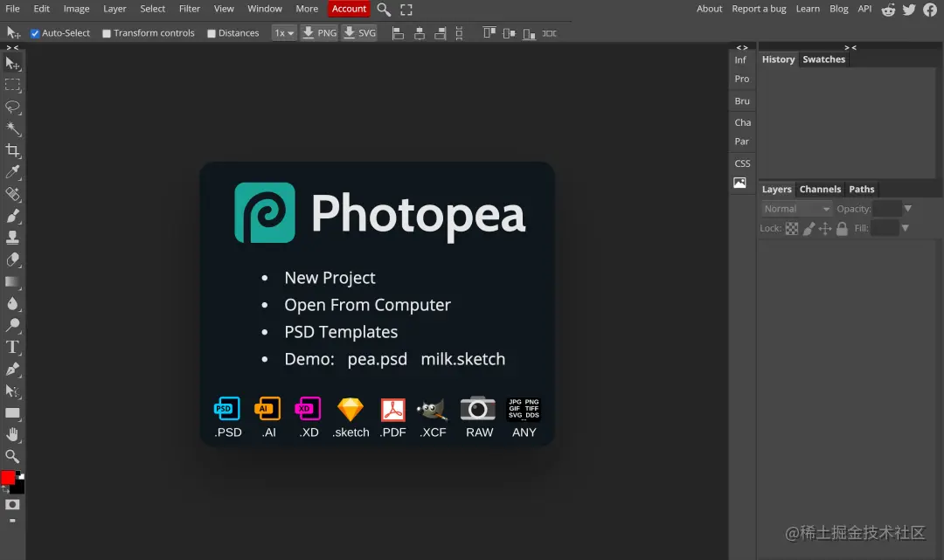Switch to the Swatches tab
Screen dimensions: 944x560
[x=823, y=59]
